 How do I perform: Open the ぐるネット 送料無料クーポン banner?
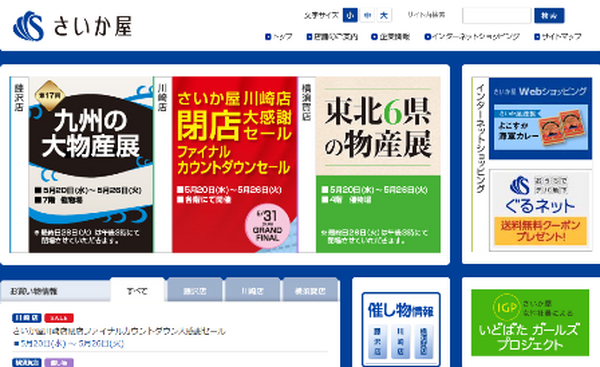540,210
